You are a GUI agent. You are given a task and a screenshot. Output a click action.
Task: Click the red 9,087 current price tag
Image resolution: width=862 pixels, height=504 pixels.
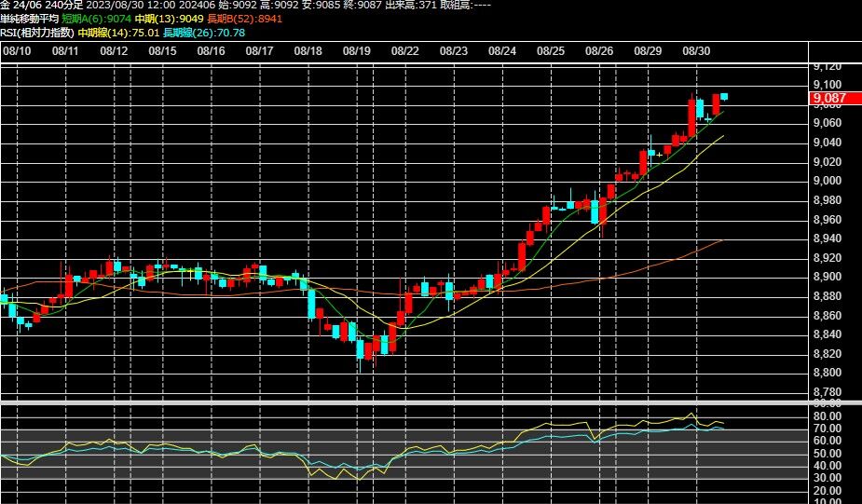(835, 99)
